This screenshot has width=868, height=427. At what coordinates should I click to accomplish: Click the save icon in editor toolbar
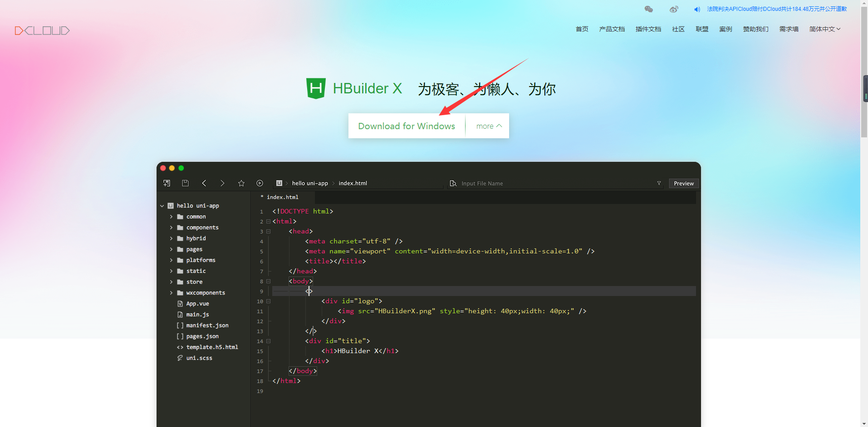pos(185,183)
